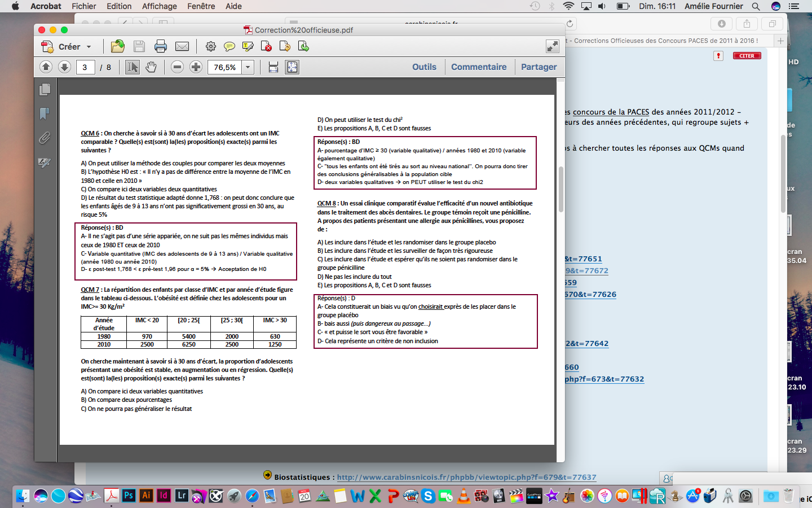Screen dimensions: 812x508
Task: Open the Affichage menu
Action: coord(159,6)
